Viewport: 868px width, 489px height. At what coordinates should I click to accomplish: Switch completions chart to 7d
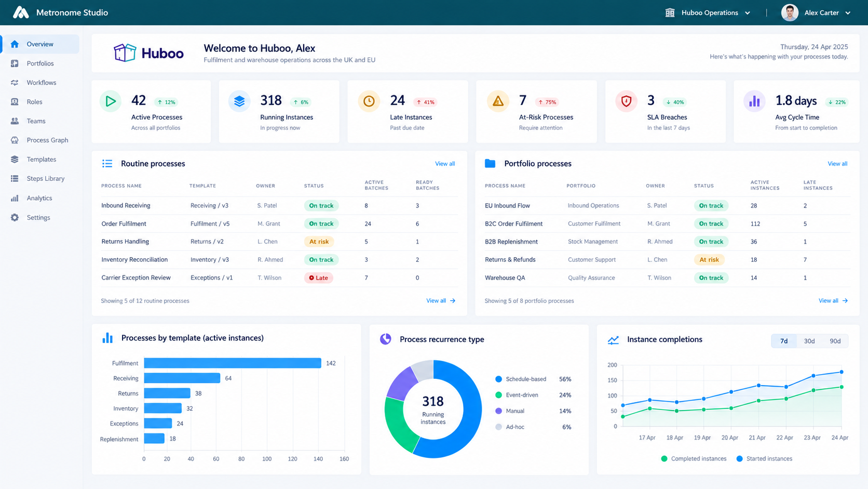[784, 341]
